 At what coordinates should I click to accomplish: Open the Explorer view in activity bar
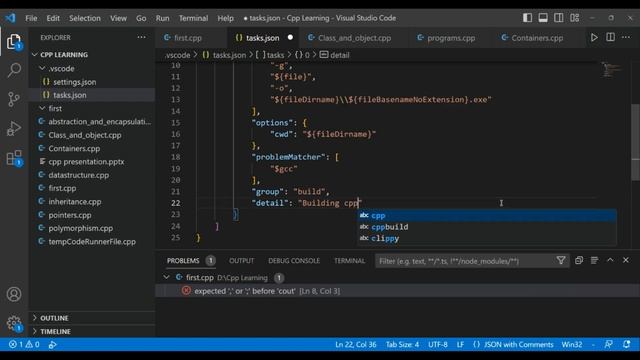(14, 42)
